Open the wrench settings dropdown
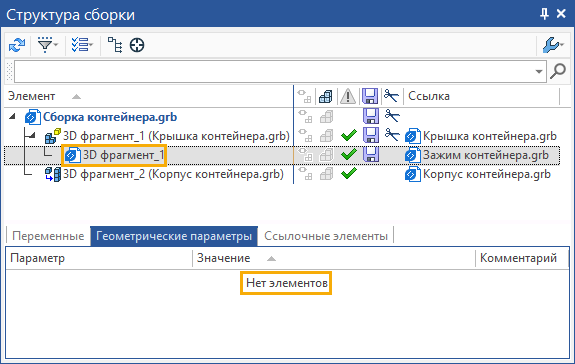 tap(553, 45)
